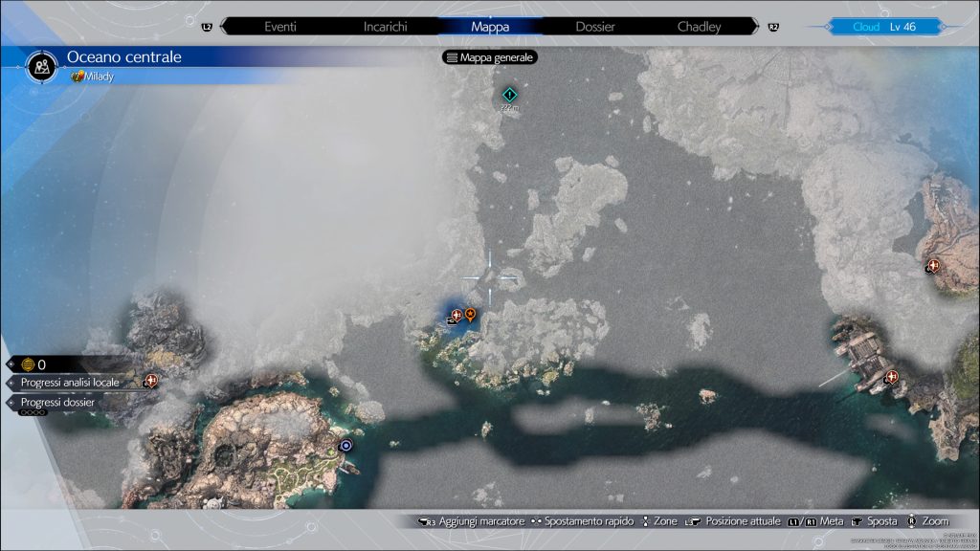The height and width of the screenshot is (551, 980).
Task: Expand the Progressi analisi locale entry
Action: click(x=71, y=383)
